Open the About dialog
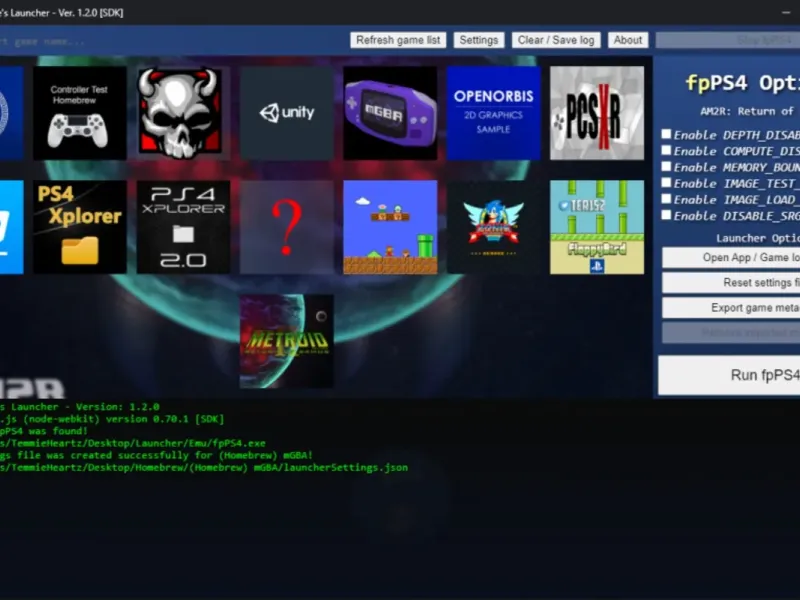 (628, 40)
